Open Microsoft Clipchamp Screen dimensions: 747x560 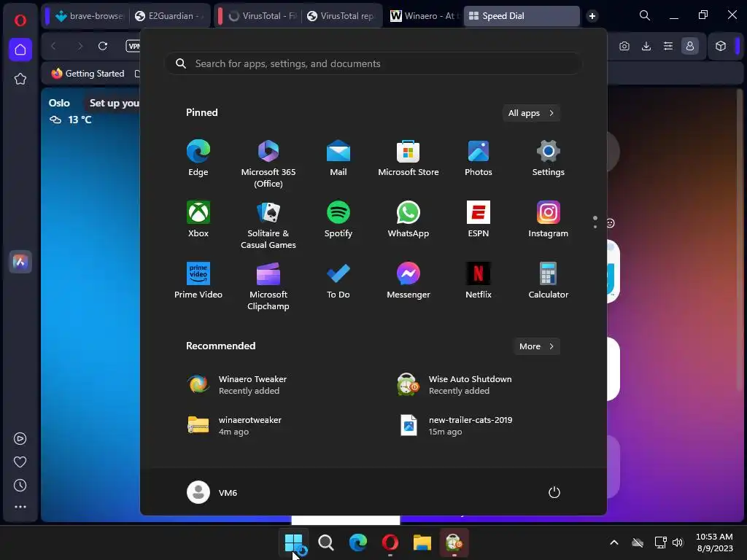click(268, 286)
